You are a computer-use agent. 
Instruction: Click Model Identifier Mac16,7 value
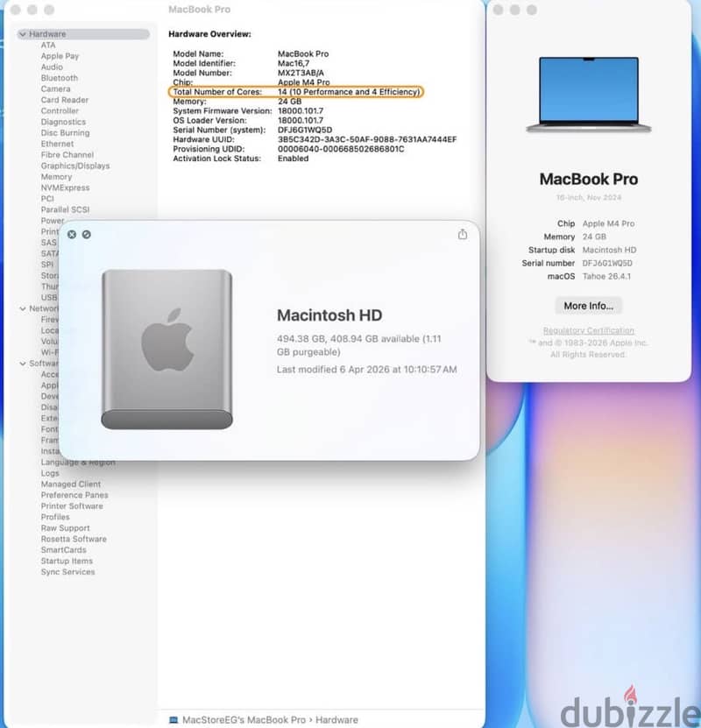pos(294,63)
